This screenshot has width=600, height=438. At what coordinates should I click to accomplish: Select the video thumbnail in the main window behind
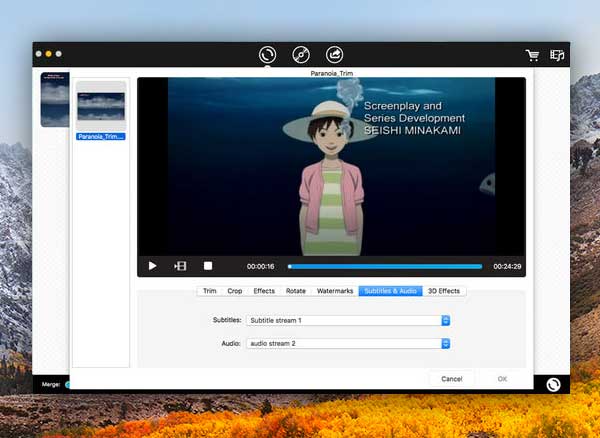pos(55,99)
